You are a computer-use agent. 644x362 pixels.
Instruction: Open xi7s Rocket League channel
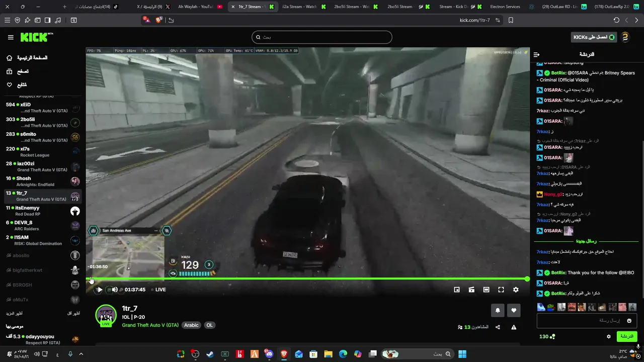tap(43, 152)
